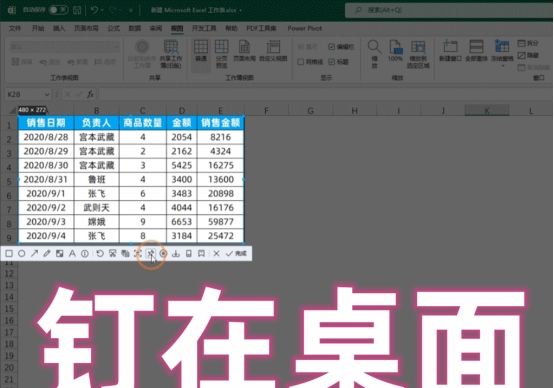Click cell with date 2020/8/31

pyautogui.click(x=46, y=180)
